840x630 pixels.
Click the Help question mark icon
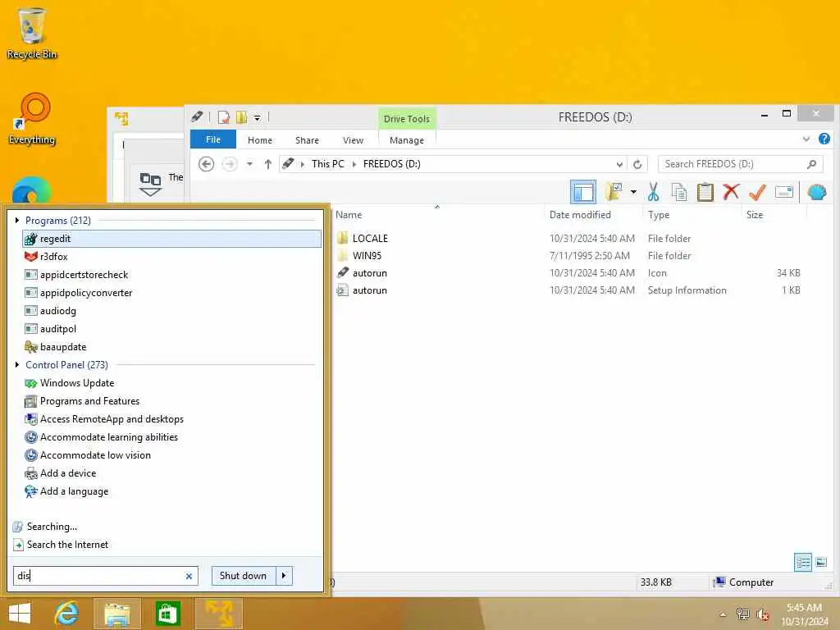tap(824, 139)
